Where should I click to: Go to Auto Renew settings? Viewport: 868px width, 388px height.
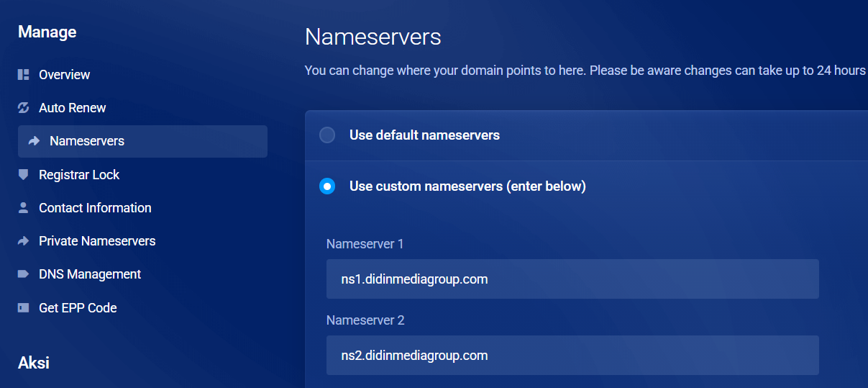pos(73,108)
